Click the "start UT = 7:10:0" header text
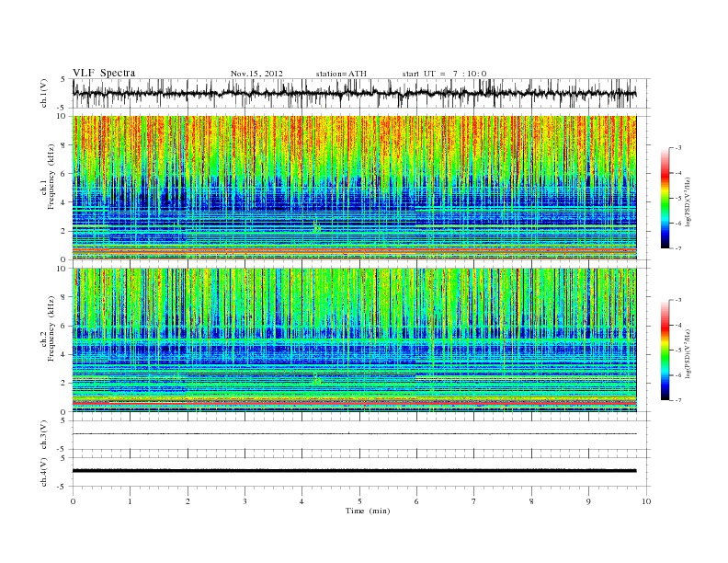This screenshot has width=728, height=563. coord(444,74)
